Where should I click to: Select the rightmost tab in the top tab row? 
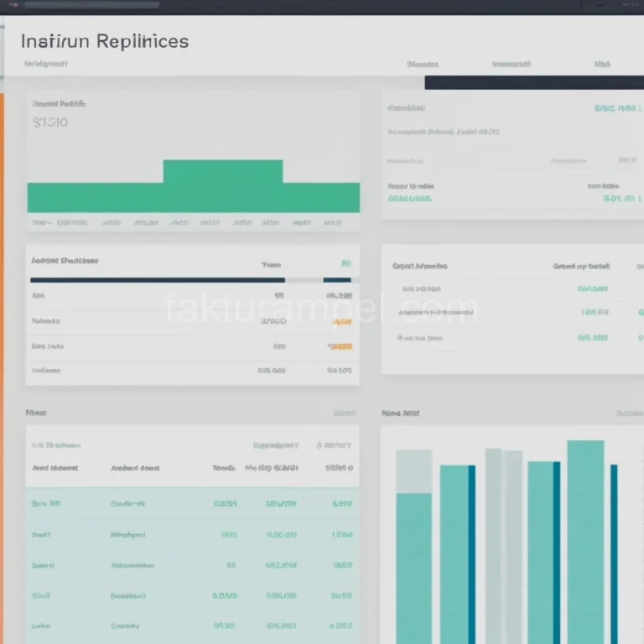point(602,64)
